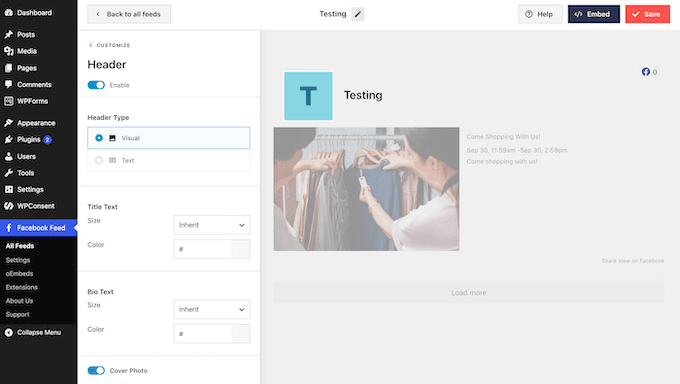The image size is (680, 384).
Task: Click the Embed button
Action: click(594, 14)
